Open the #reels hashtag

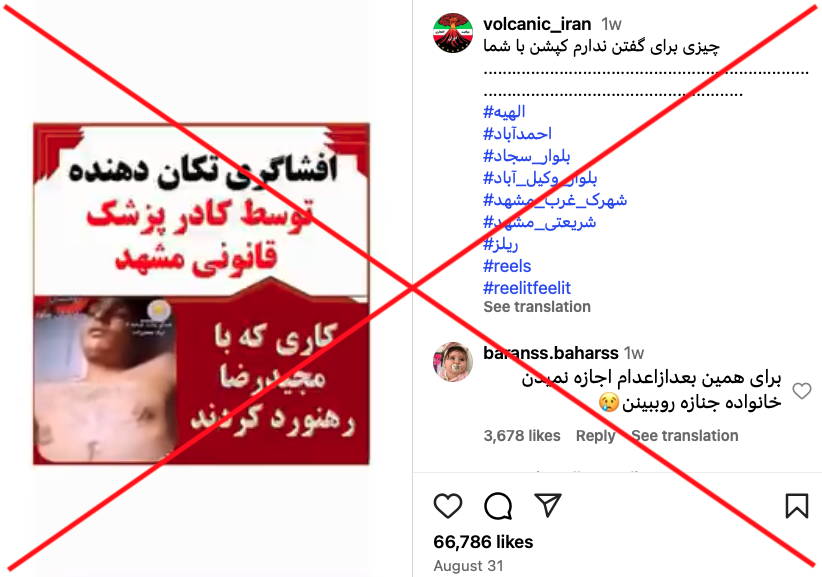point(507,266)
